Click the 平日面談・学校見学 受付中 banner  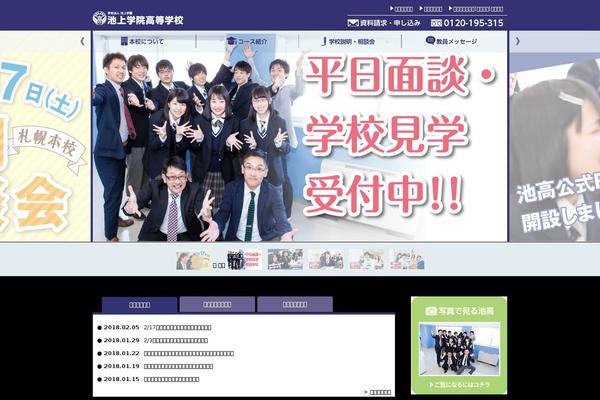pyautogui.click(x=300, y=137)
